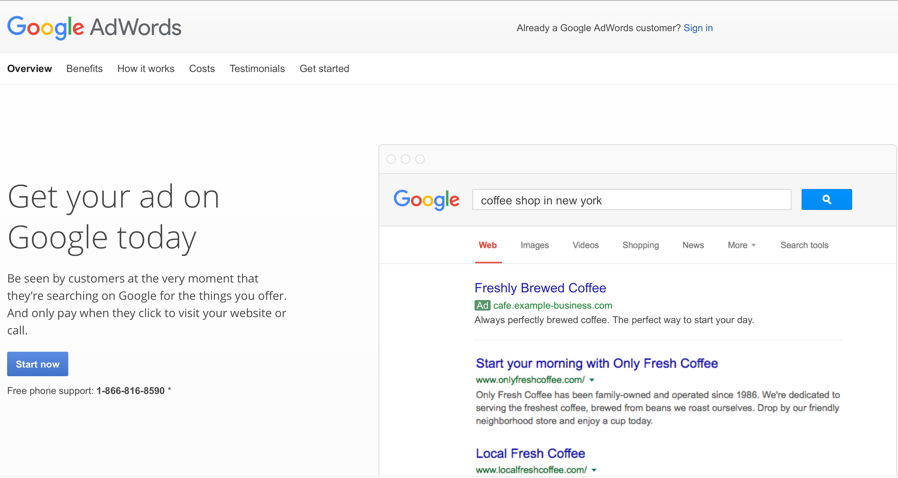Open Freshly Brewed Coffee ad link
This screenshot has height=478, width=898.
540,288
